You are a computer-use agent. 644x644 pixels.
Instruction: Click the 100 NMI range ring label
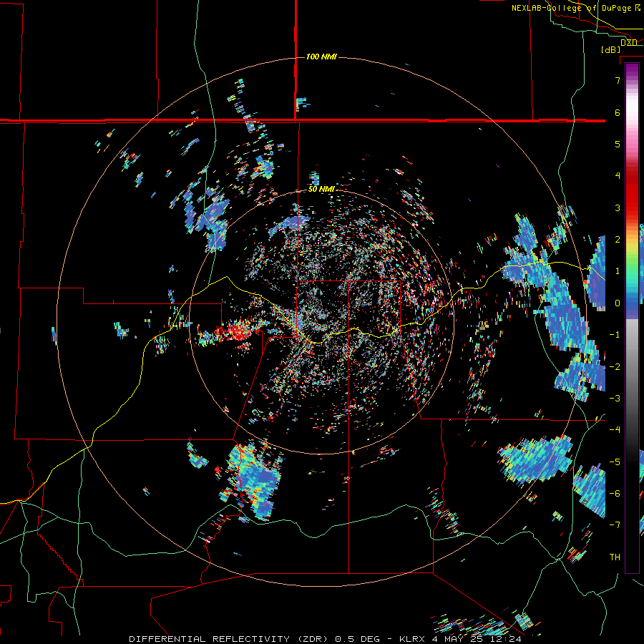click(321, 57)
